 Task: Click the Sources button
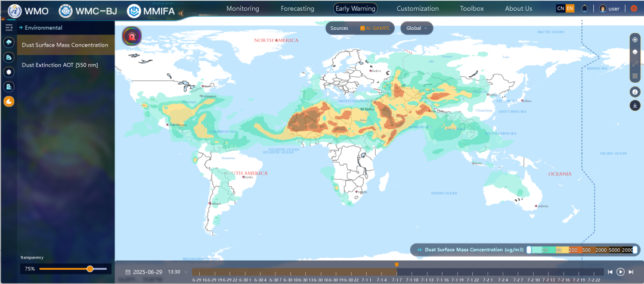[x=339, y=28]
